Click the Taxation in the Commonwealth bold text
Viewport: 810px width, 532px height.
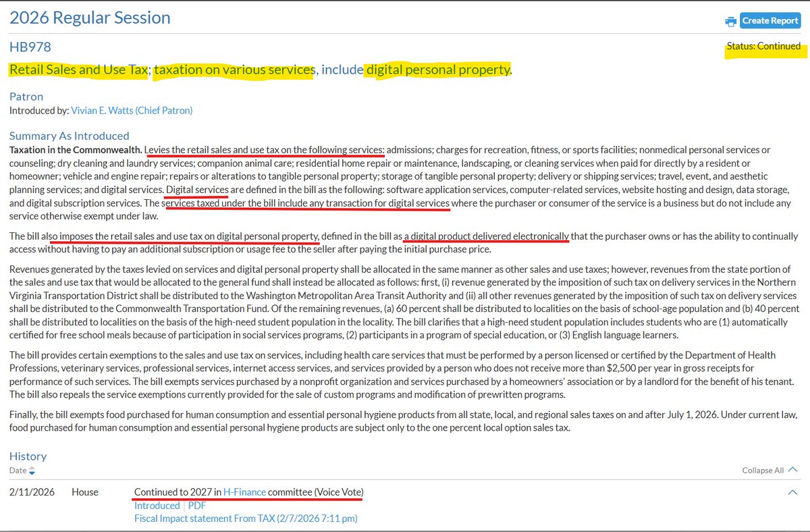(x=76, y=149)
